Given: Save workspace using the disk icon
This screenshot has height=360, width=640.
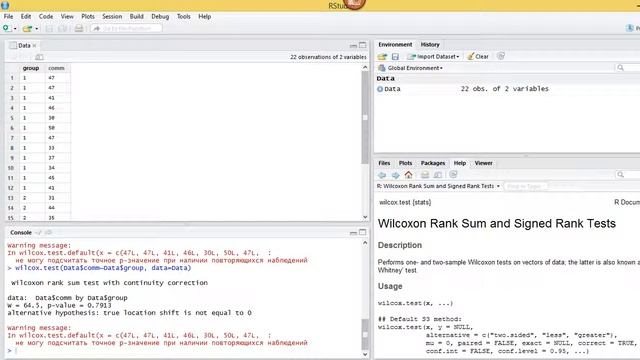Looking at the screenshot, I should tap(395, 56).
